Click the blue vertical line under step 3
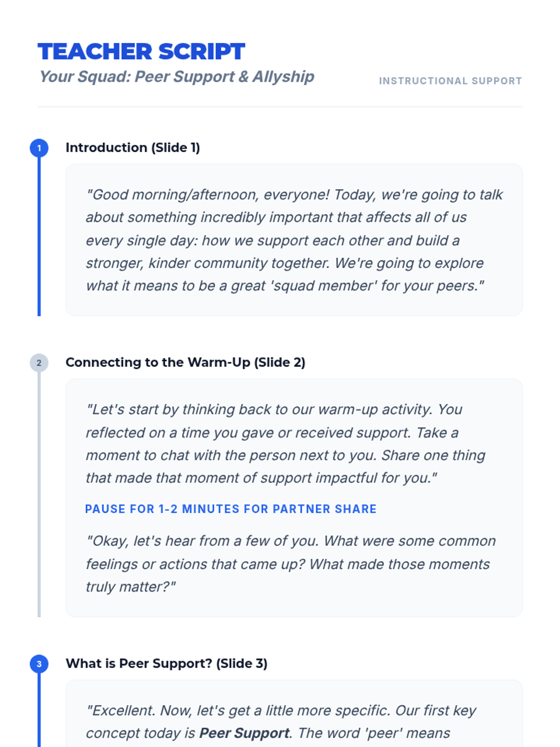 pos(39,710)
